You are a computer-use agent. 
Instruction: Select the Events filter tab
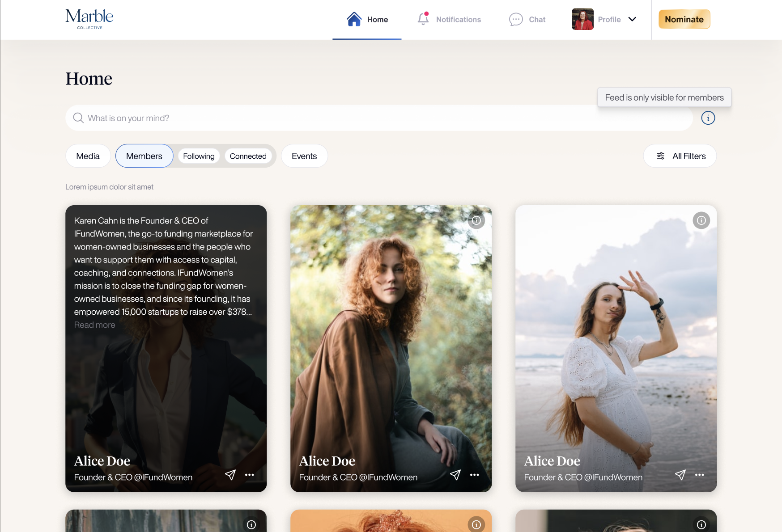point(304,156)
